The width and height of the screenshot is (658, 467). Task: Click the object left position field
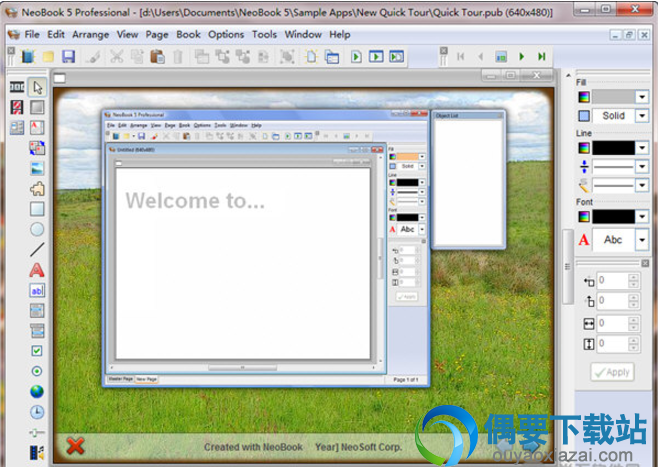coord(613,280)
